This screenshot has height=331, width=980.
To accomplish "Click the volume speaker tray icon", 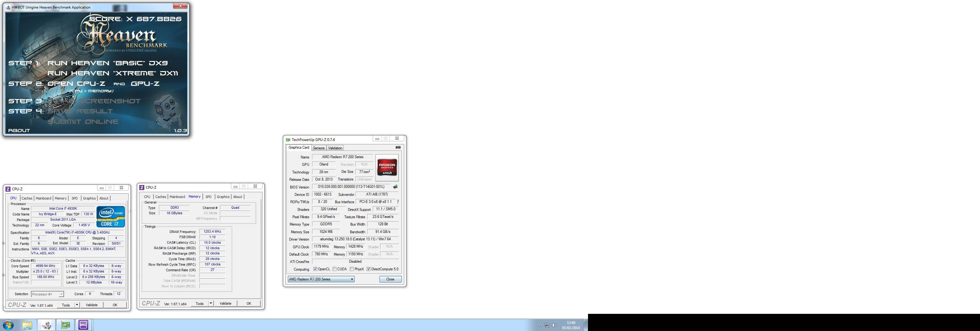I will click(554, 325).
